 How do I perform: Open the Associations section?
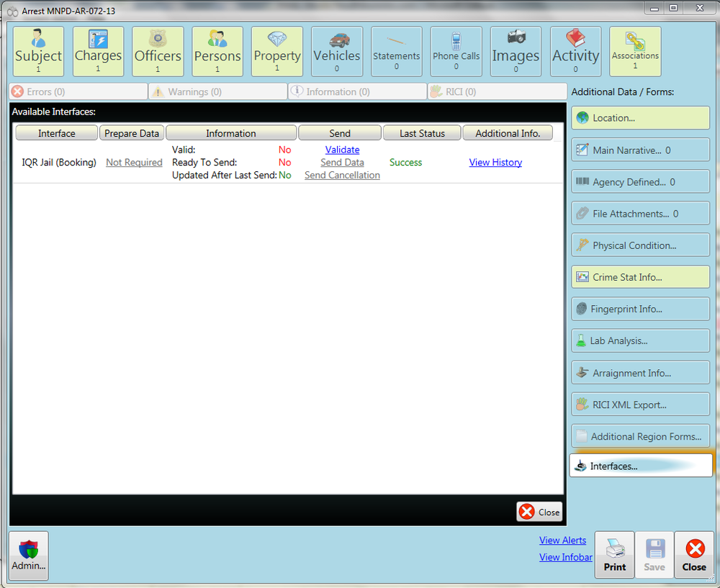[634, 51]
